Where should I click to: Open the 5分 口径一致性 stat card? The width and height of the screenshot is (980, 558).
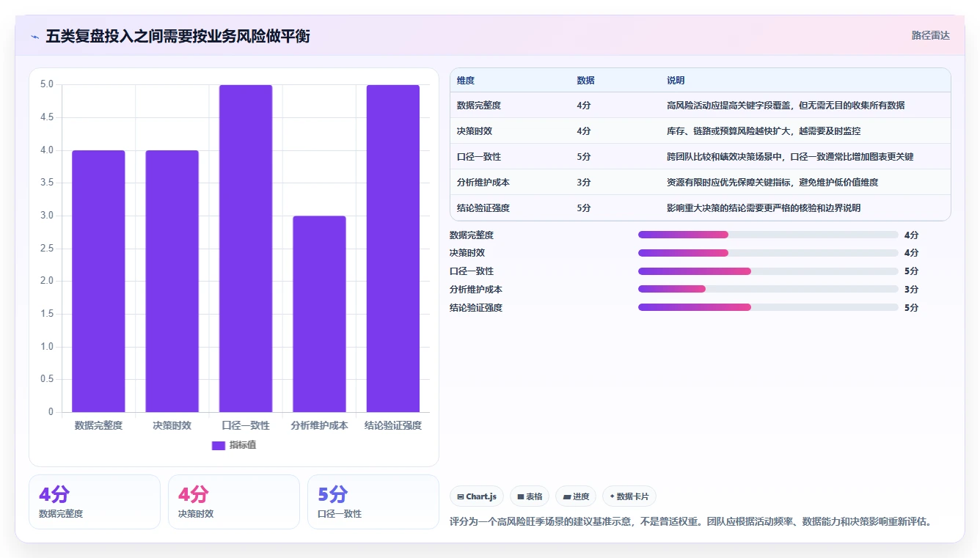pos(373,502)
